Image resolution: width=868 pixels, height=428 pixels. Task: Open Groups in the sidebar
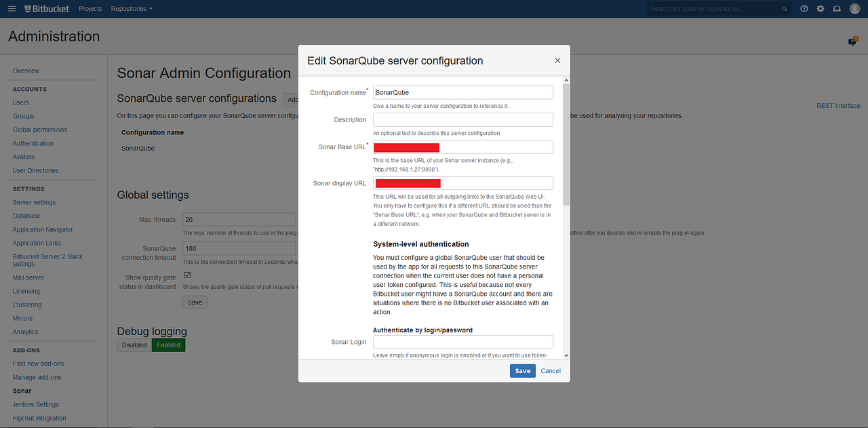(x=23, y=116)
